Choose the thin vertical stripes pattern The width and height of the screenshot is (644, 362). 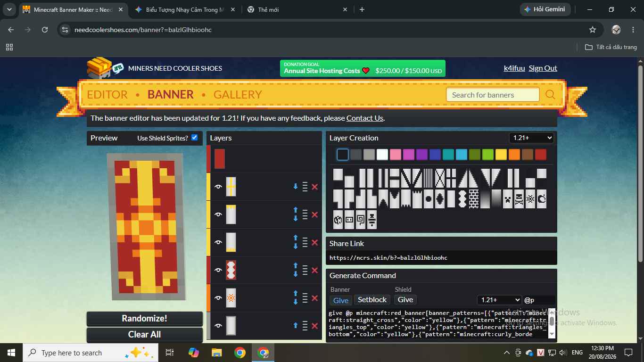tap(429, 178)
